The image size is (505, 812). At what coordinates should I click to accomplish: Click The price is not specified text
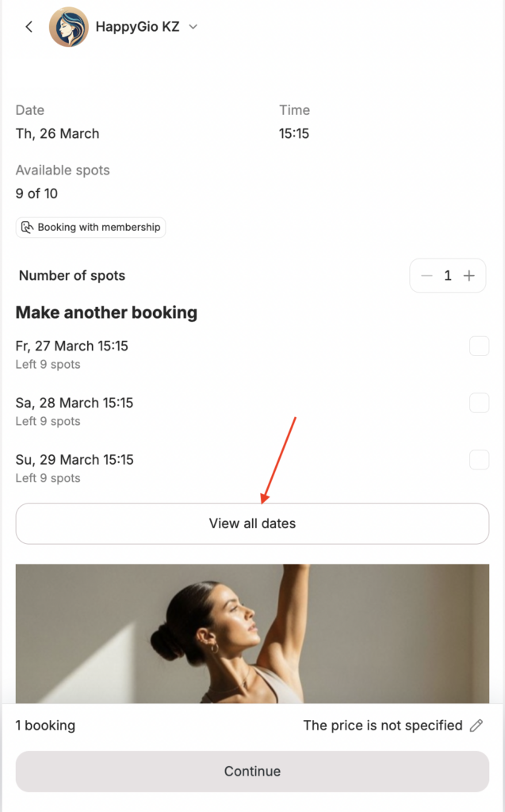click(383, 726)
